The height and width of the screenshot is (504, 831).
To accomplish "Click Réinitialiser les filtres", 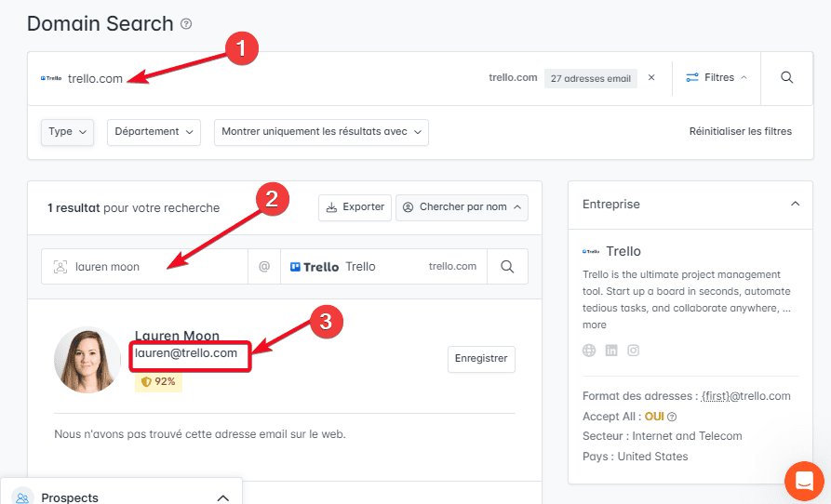I will click(741, 131).
